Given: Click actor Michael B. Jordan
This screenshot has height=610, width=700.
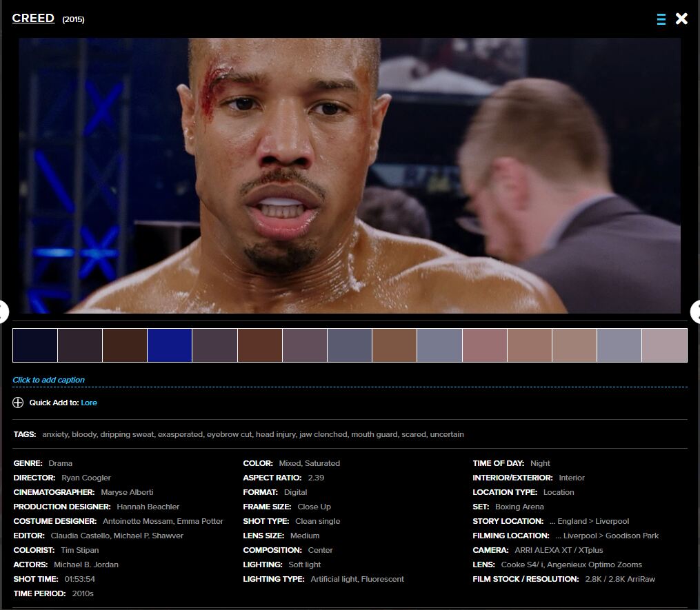Looking at the screenshot, I should (86, 565).
